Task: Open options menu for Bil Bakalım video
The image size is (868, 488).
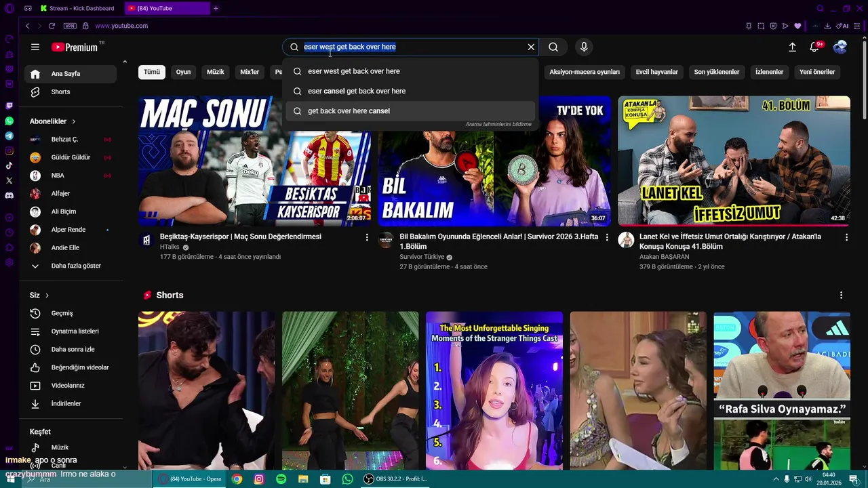Action: click(x=607, y=237)
